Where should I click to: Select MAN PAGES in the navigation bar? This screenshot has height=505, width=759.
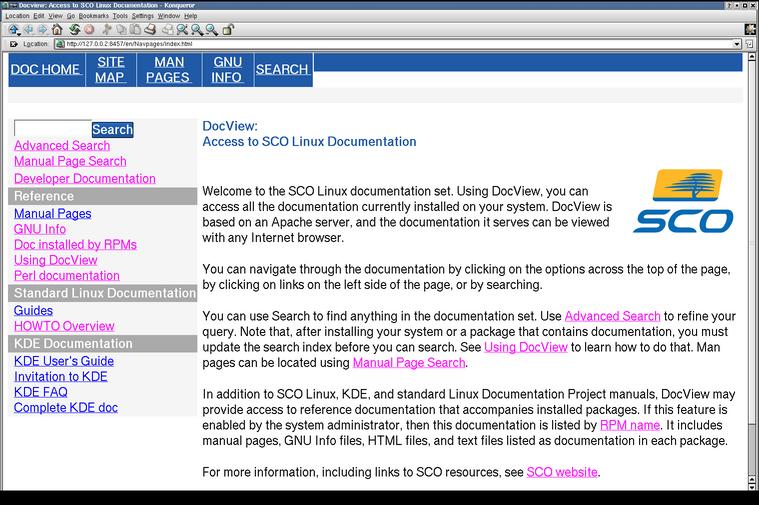pos(167,69)
